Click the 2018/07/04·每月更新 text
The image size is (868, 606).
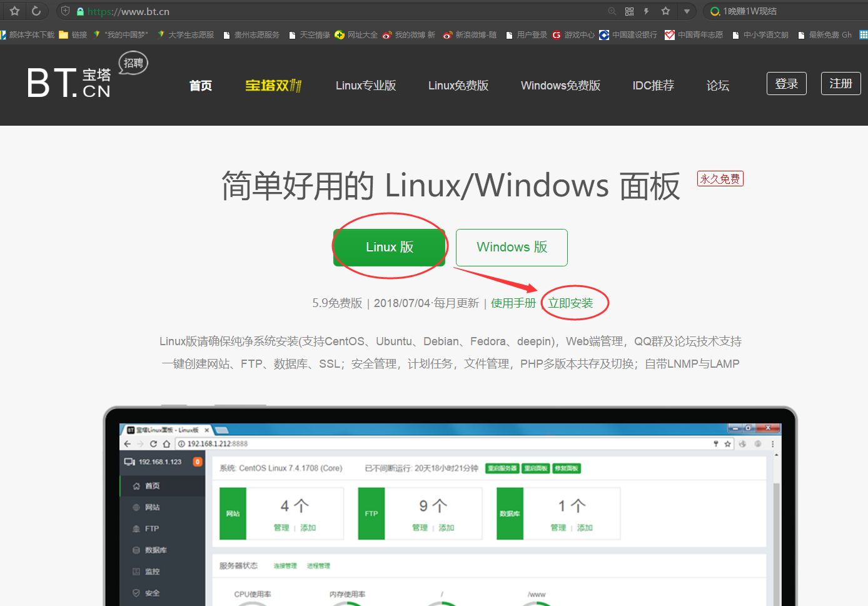coord(426,303)
